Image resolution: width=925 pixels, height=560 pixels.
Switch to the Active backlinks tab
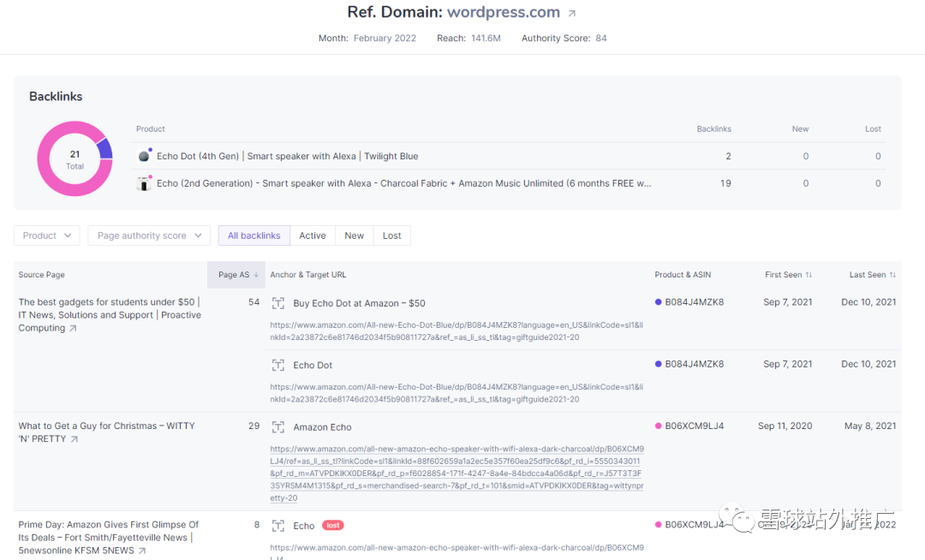[x=312, y=235]
